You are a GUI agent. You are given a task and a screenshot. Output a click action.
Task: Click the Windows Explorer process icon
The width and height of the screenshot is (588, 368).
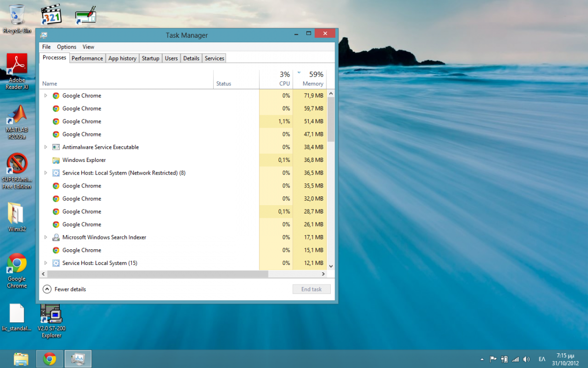[56, 160]
